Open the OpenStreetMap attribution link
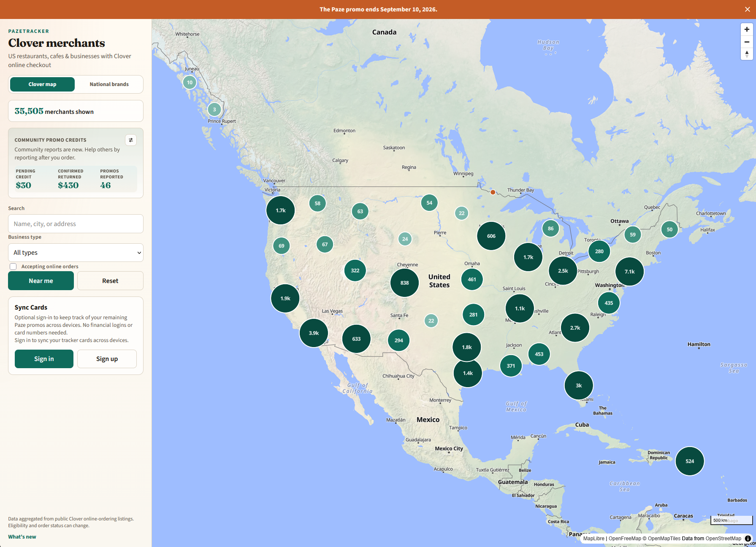 point(723,539)
